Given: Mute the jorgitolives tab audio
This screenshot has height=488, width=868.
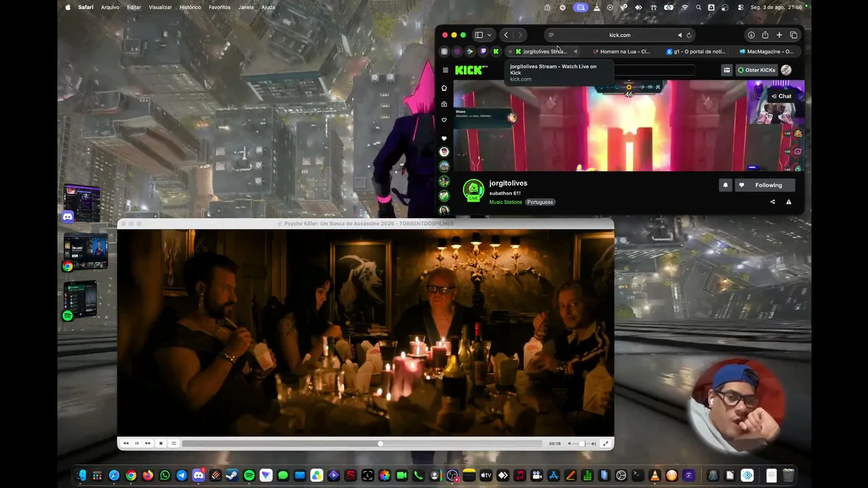Looking at the screenshot, I should (x=575, y=52).
